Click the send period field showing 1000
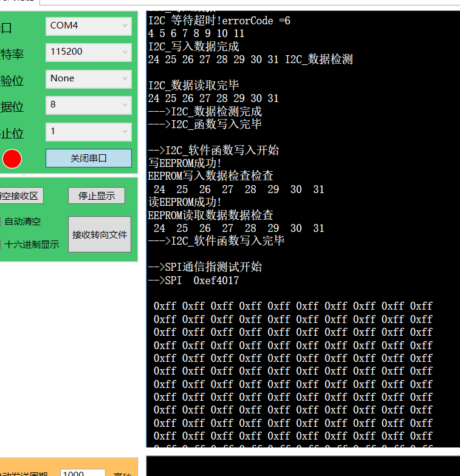460x476 pixels. tap(83, 472)
